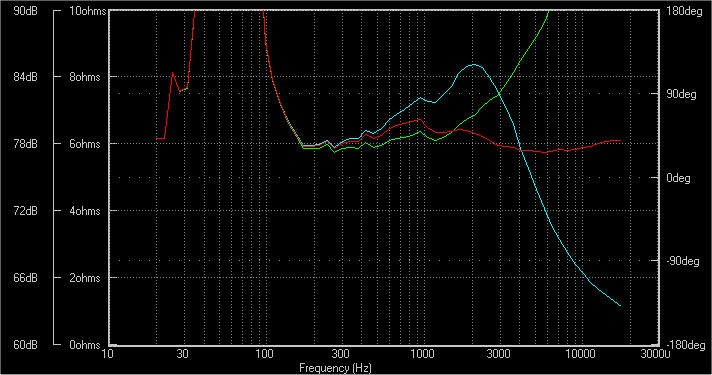Click the 10 frequency tick label
This screenshot has height=375, width=712.
point(108,354)
